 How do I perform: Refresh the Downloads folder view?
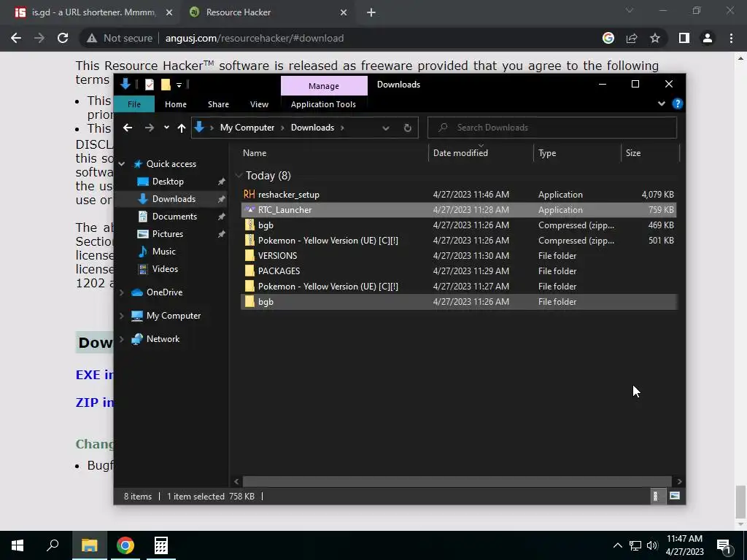coord(407,128)
